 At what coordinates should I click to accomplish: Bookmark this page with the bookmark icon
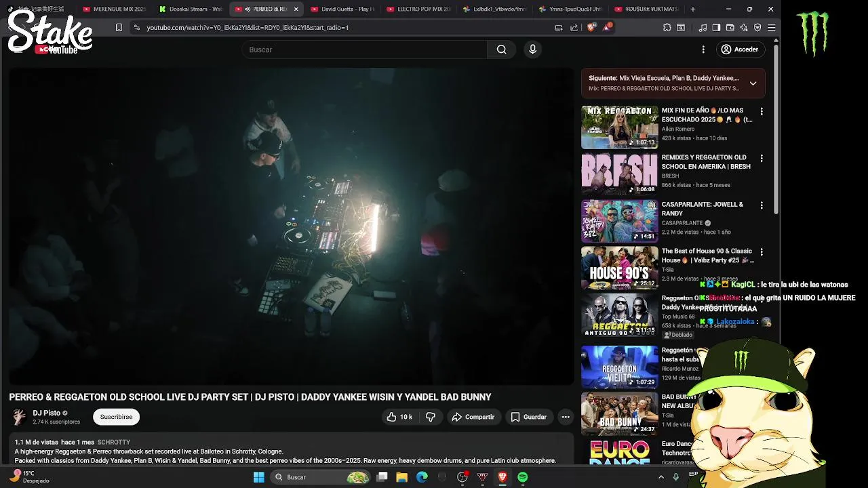tap(119, 28)
